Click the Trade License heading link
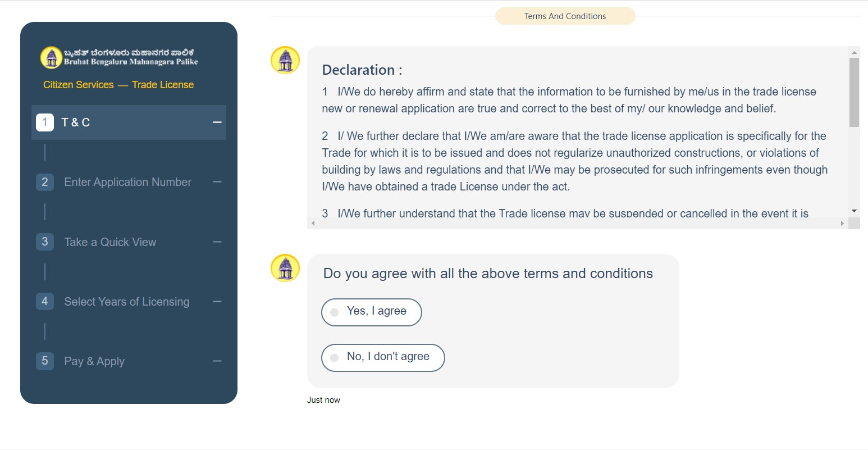Screen dimensions: 868x450 pos(163,85)
